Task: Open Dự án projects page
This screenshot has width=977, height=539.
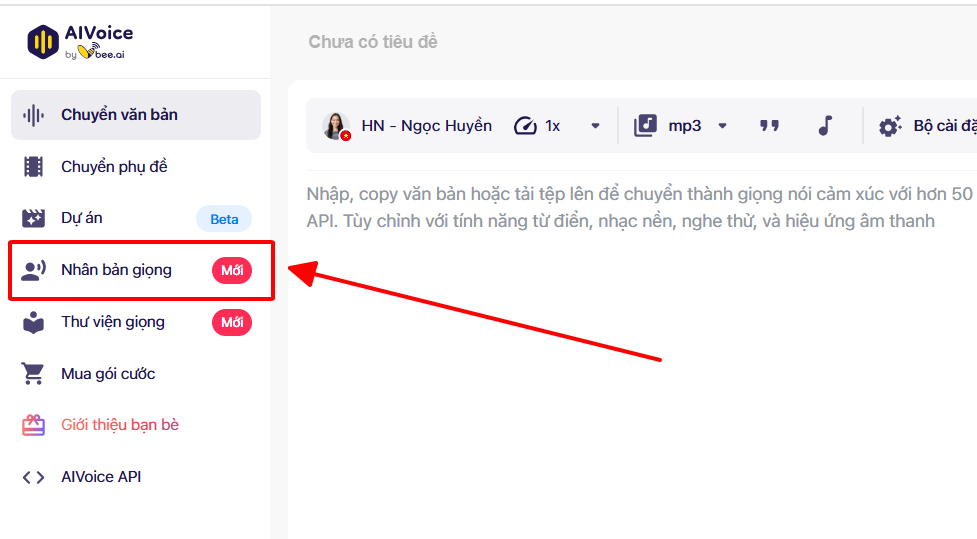Action: [x=82, y=218]
